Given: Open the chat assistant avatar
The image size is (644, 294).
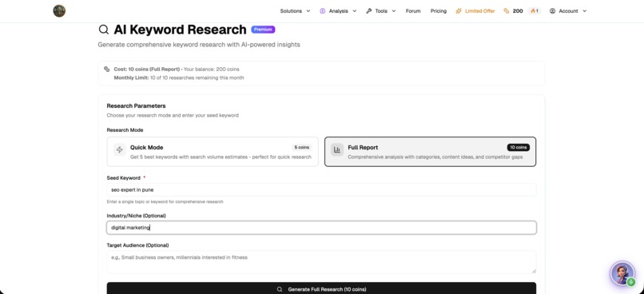Looking at the screenshot, I should pyautogui.click(x=622, y=273).
